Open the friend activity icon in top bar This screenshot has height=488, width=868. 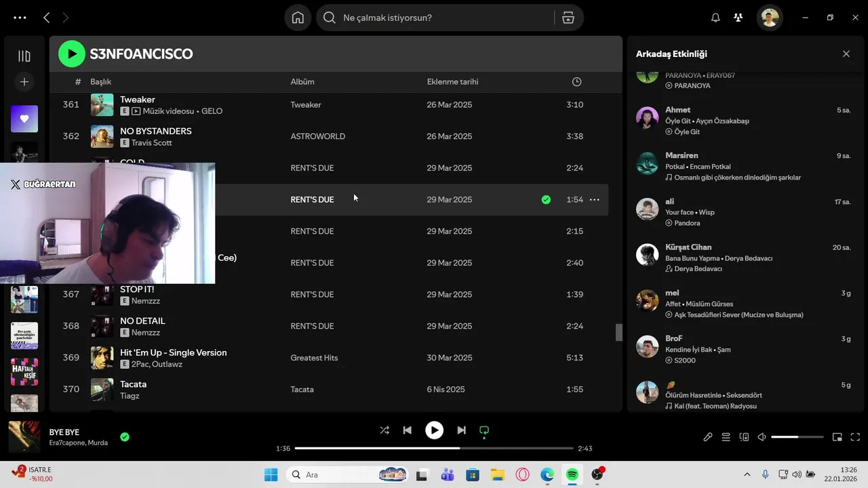click(738, 18)
